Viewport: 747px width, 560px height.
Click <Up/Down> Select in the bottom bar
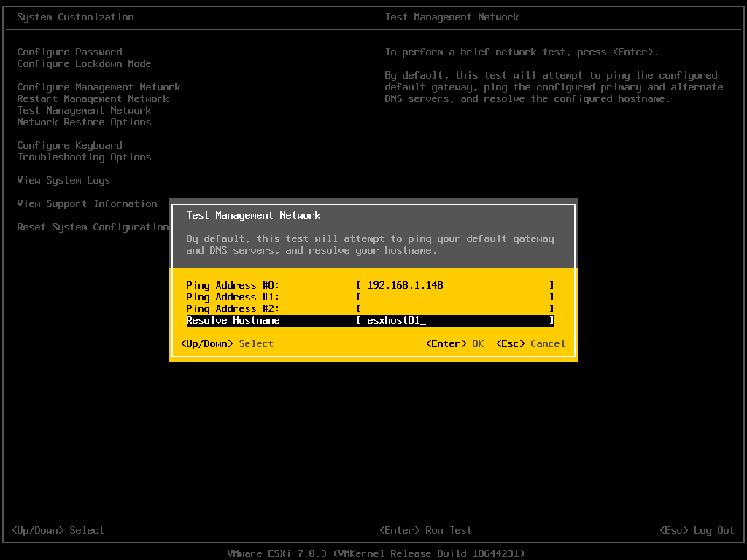(58, 531)
